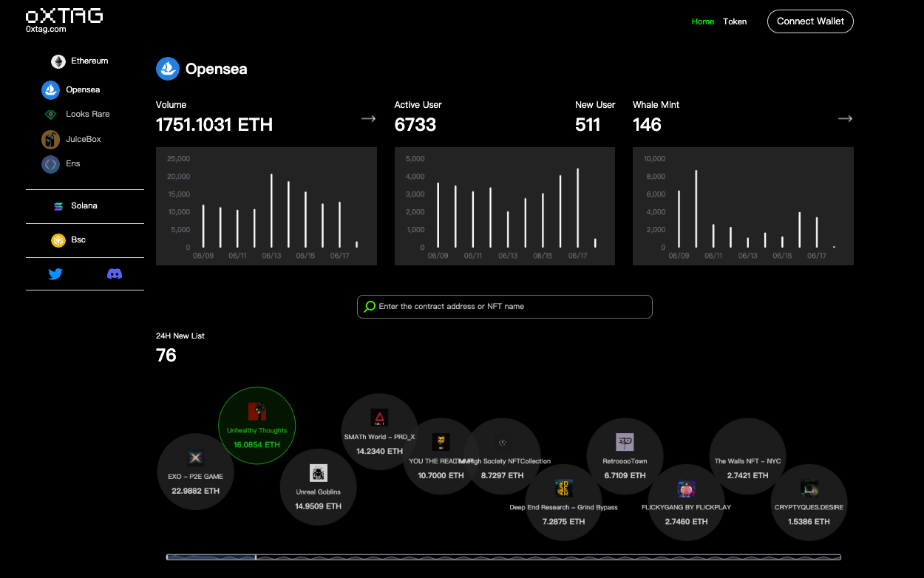Open the Twitter bird icon
This screenshot has height=578, width=924.
coord(55,274)
